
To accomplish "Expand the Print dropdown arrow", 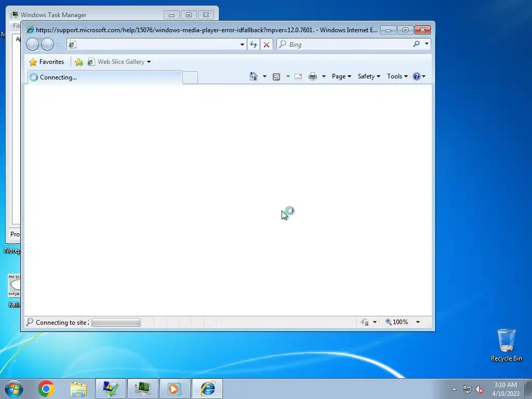I will click(x=324, y=76).
